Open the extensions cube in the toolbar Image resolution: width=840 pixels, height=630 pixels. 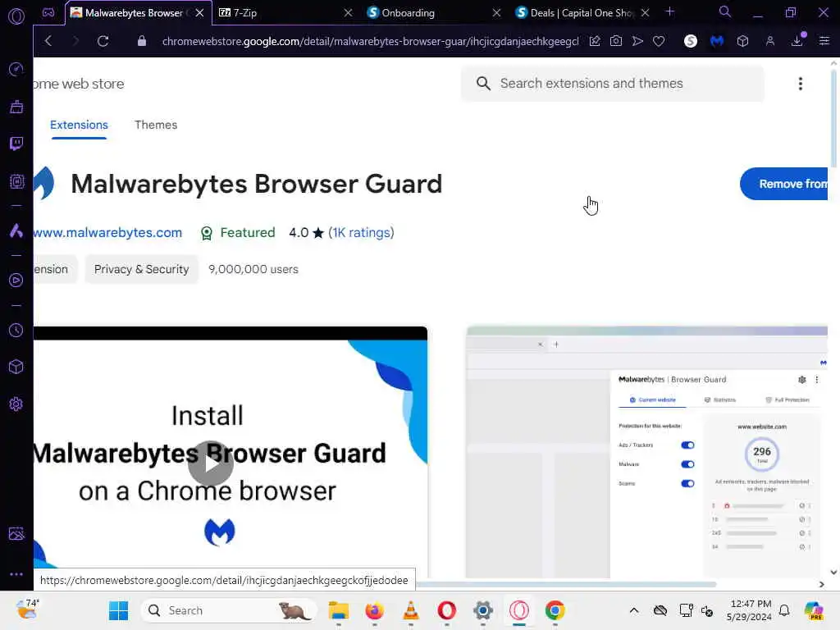pos(742,41)
